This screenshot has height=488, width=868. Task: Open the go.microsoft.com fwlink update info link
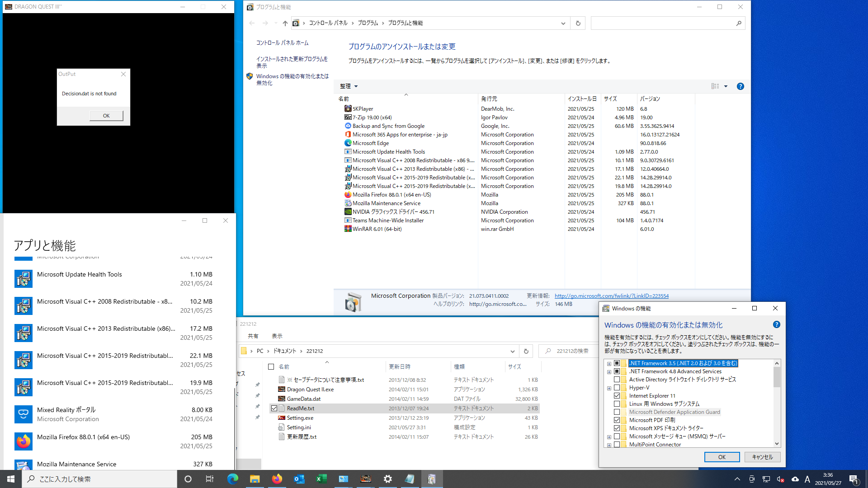(612, 296)
